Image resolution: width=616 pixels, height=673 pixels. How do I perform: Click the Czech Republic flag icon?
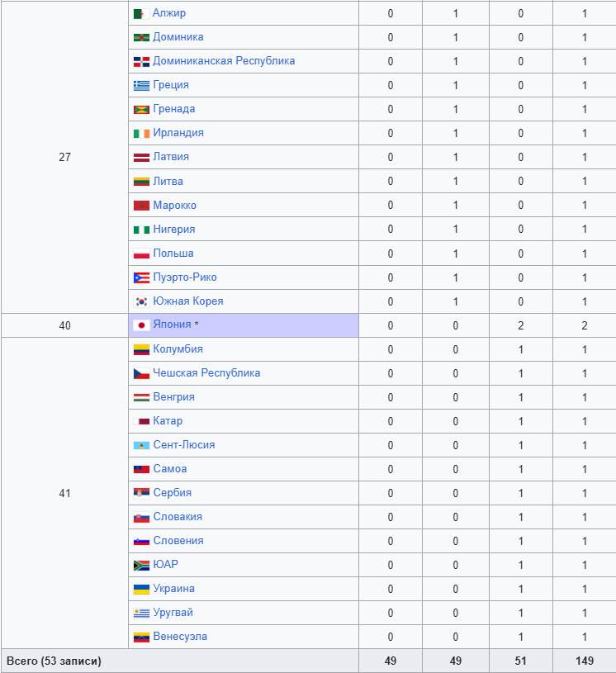click(141, 373)
